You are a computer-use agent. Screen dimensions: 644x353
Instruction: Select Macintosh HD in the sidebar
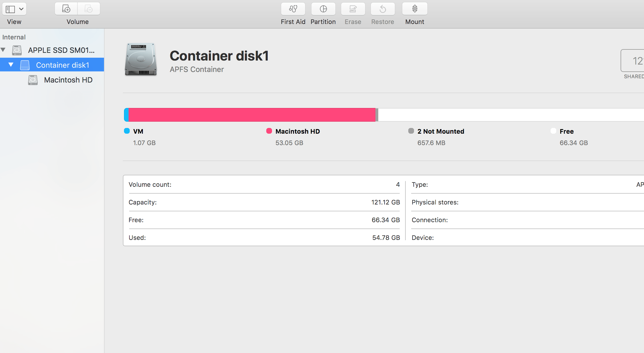pos(68,80)
